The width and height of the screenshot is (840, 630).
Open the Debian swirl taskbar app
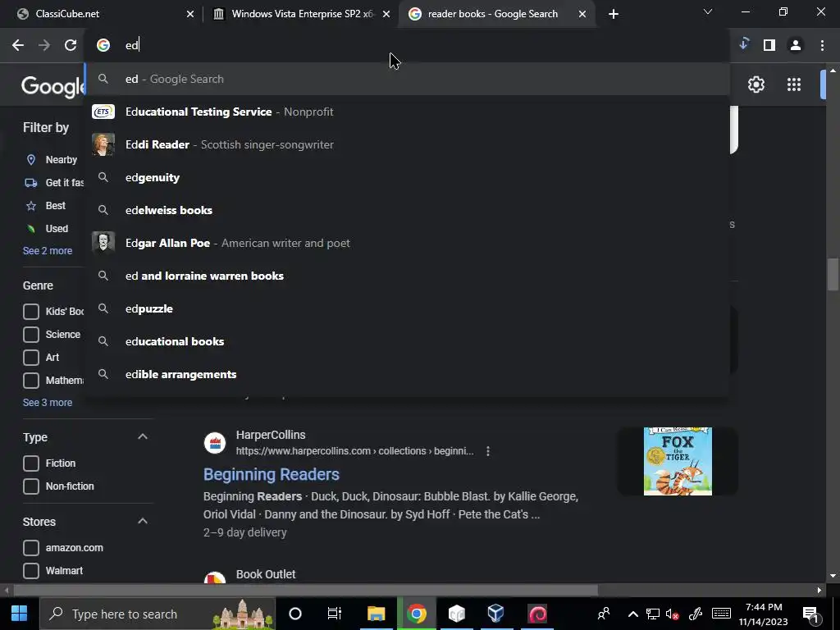tap(537, 614)
